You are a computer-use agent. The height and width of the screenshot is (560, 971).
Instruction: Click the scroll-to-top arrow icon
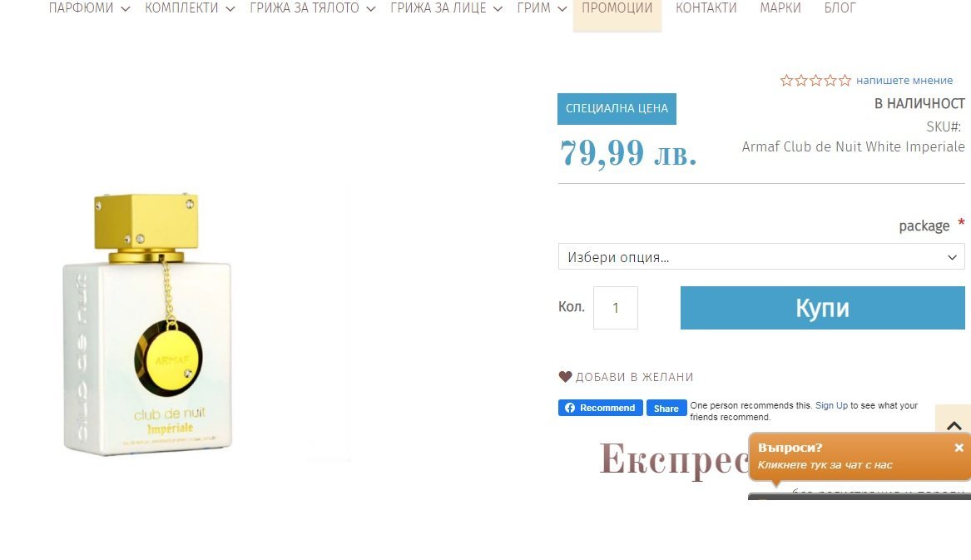pyautogui.click(x=954, y=425)
